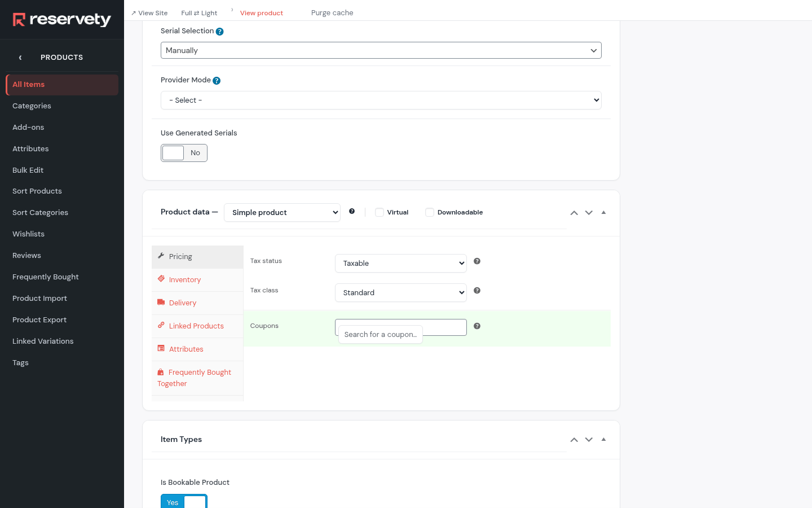
Task: Show Tax status help tooltip icon
Action: [x=477, y=261]
